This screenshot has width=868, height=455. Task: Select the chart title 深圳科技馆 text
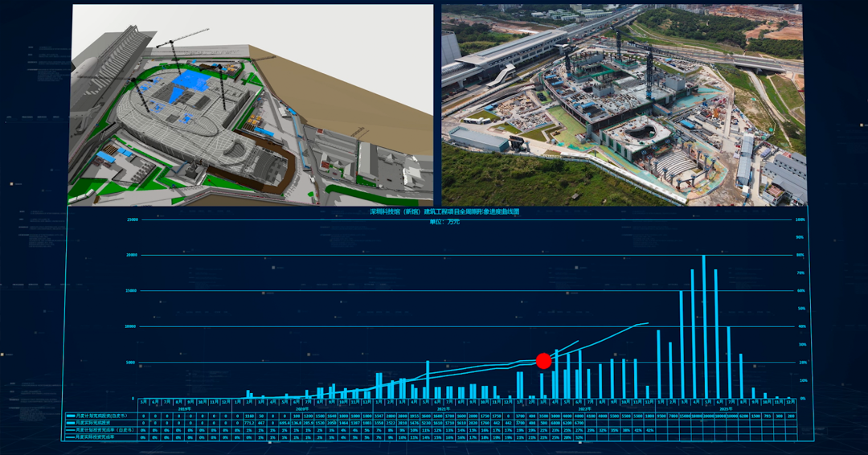click(x=444, y=212)
